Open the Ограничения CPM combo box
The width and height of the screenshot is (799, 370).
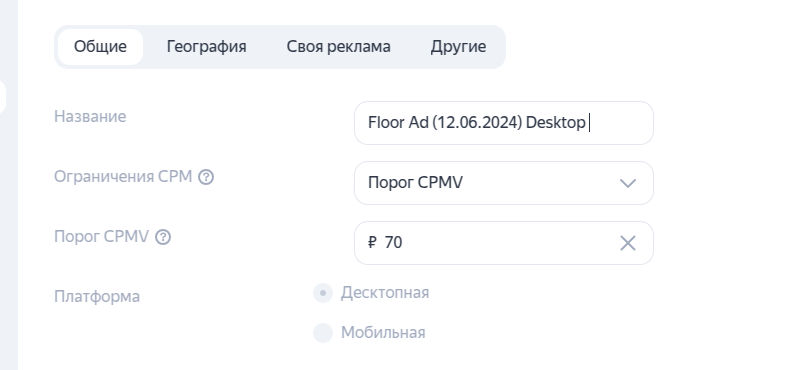[503, 183]
